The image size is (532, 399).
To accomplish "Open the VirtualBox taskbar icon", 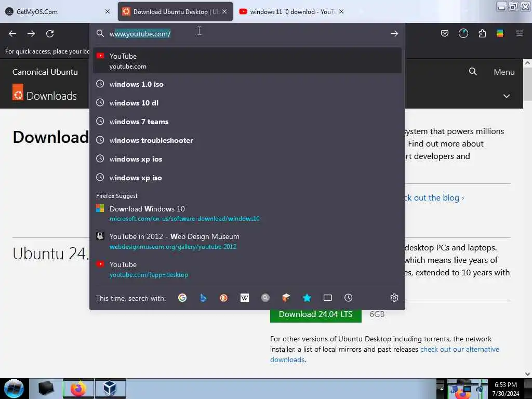I will [x=110, y=389].
